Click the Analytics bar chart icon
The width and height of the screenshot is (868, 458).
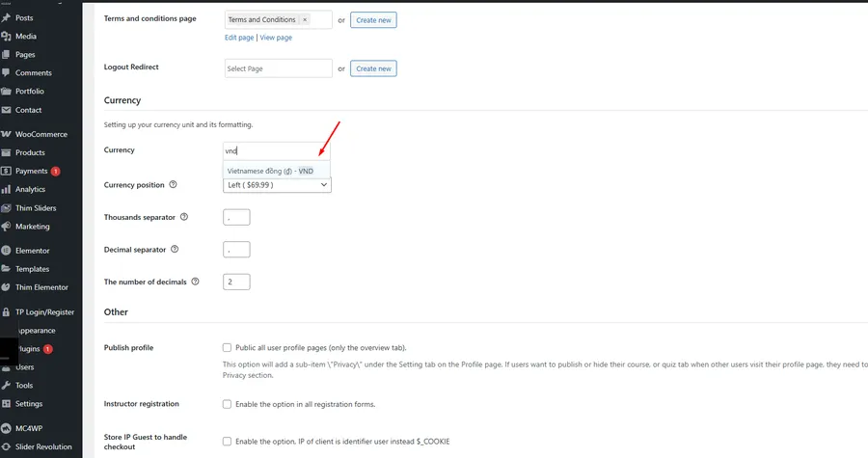tap(7, 190)
